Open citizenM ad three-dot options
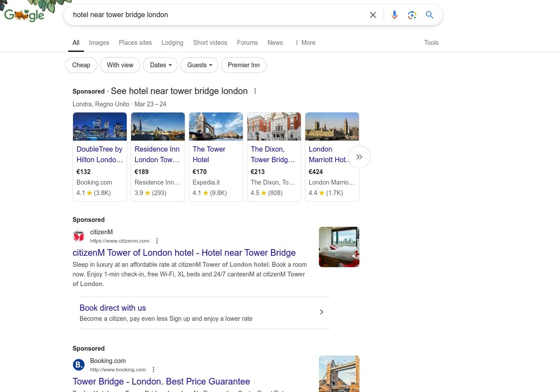This screenshot has height=392, width=560. 157,241
